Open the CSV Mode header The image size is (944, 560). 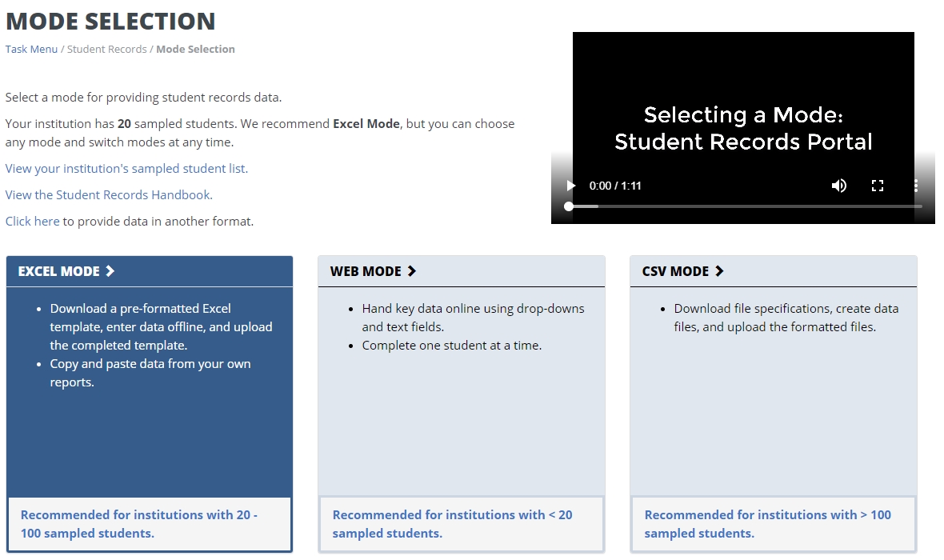coord(675,271)
